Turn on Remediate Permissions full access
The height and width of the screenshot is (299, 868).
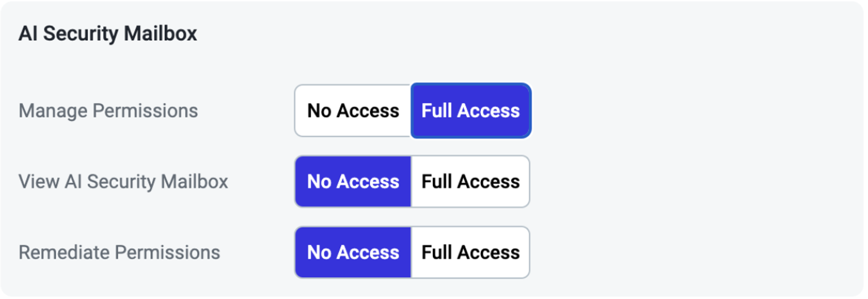pyautogui.click(x=470, y=252)
